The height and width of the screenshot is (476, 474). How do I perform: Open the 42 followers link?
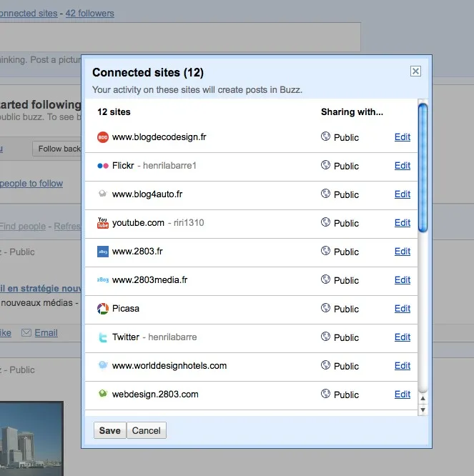[90, 14]
